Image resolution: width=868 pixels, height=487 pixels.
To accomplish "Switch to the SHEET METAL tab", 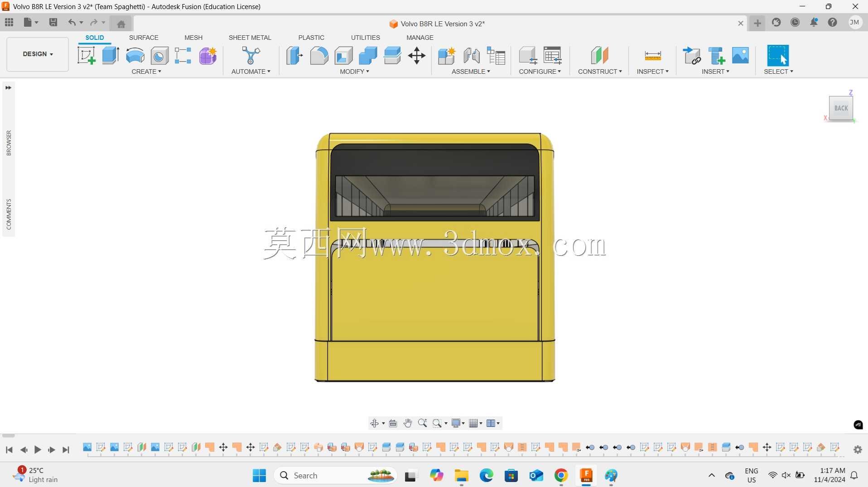I will click(250, 38).
